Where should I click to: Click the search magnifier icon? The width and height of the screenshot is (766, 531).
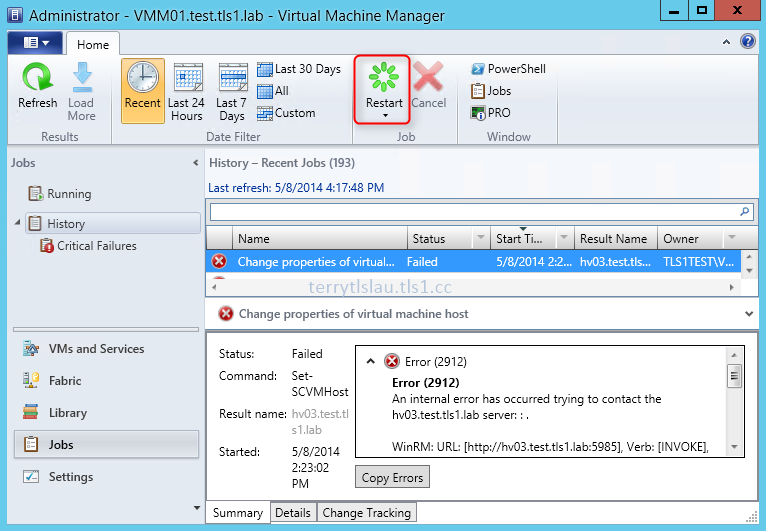click(x=745, y=212)
